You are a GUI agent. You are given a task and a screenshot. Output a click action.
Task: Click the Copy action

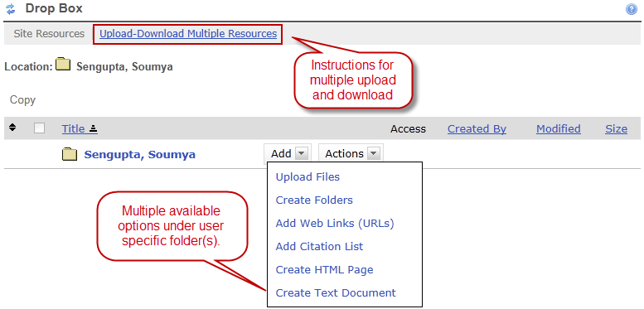point(22,100)
